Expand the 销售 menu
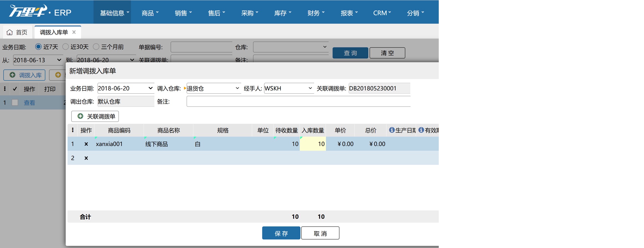The width and height of the screenshot is (644, 248). 183,13
